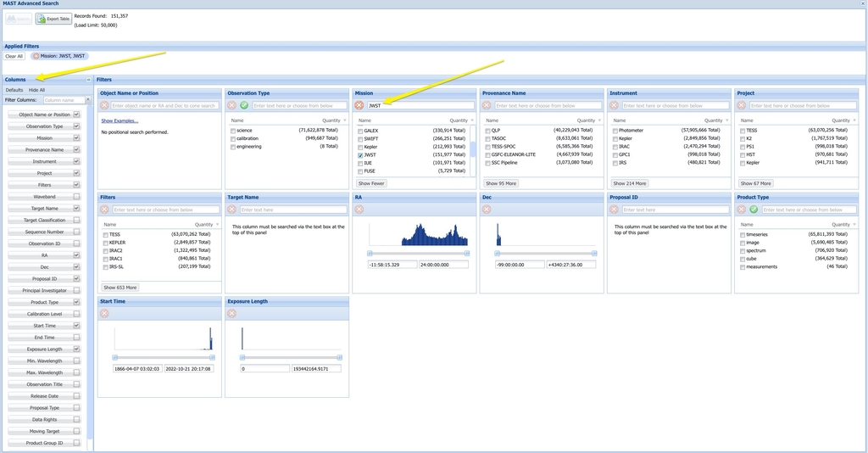Collapse the Columns panel using its arrow icon
868x453 pixels.
(x=88, y=80)
